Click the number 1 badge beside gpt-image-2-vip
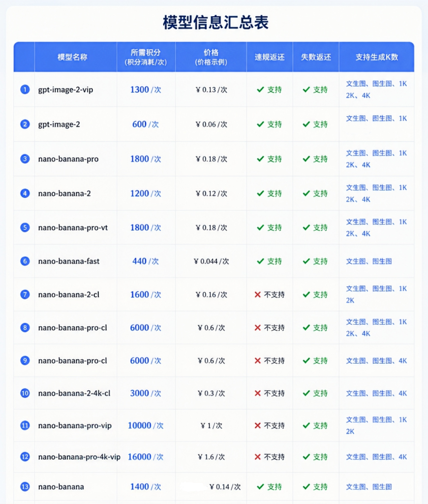 pyautogui.click(x=25, y=90)
